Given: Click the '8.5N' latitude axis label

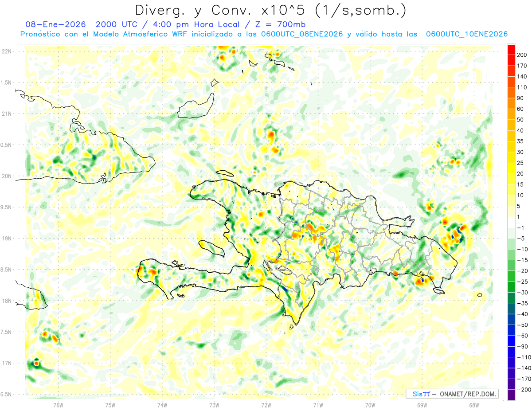Looking at the screenshot, I should click(x=6, y=270).
